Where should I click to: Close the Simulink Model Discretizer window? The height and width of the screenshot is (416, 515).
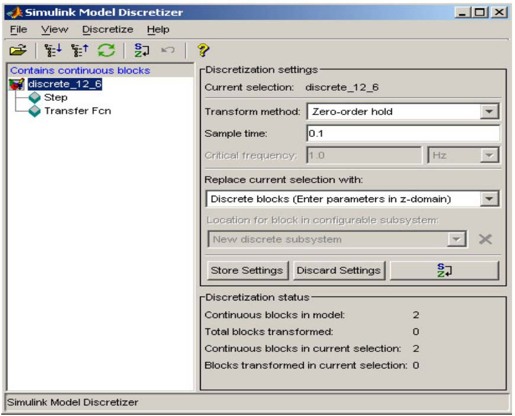499,13
